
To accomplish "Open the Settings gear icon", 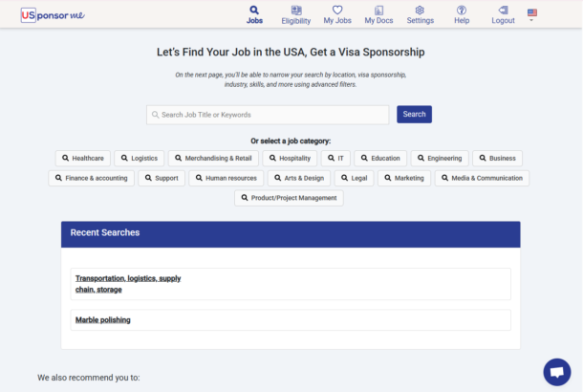I will [420, 10].
